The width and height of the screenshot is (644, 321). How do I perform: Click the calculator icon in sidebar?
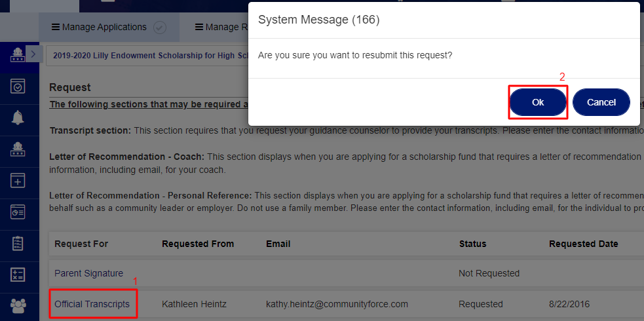[18, 274]
